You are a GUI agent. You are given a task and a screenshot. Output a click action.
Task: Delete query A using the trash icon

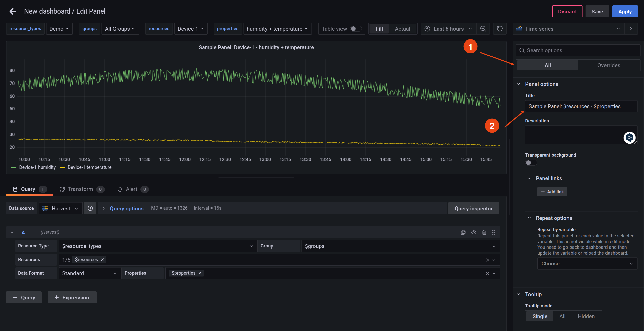484,232
